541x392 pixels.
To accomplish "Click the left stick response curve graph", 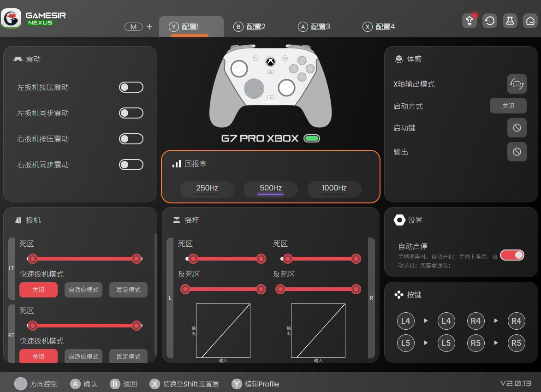I will tap(223, 331).
